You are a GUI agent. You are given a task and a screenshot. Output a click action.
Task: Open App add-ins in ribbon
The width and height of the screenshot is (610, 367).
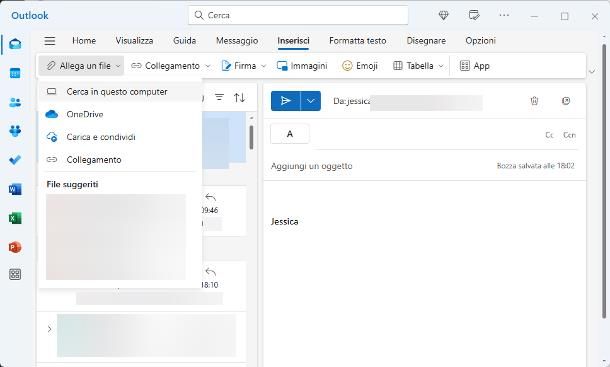474,66
